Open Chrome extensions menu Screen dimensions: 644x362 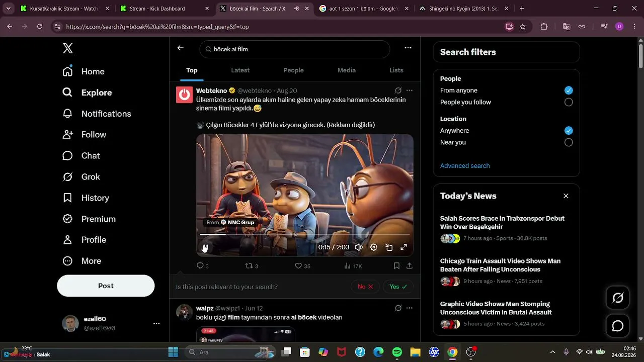[544, 27]
